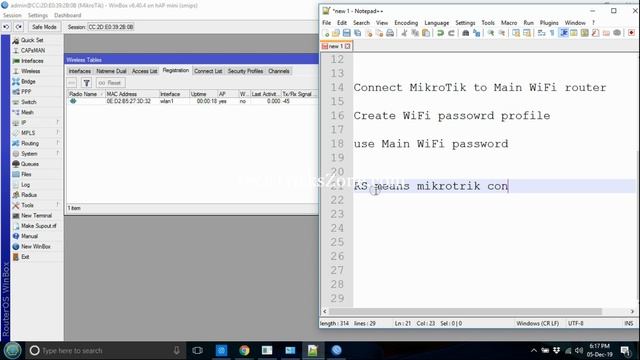The width and height of the screenshot is (640, 360).
Task: Click Print icon in Notepad++ toolbar
Action: coord(390,33)
